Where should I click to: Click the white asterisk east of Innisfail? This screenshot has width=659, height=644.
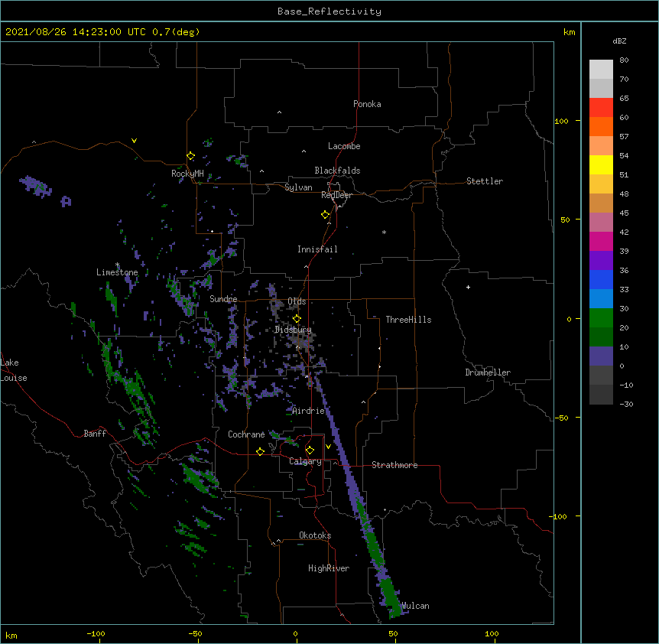pos(384,232)
